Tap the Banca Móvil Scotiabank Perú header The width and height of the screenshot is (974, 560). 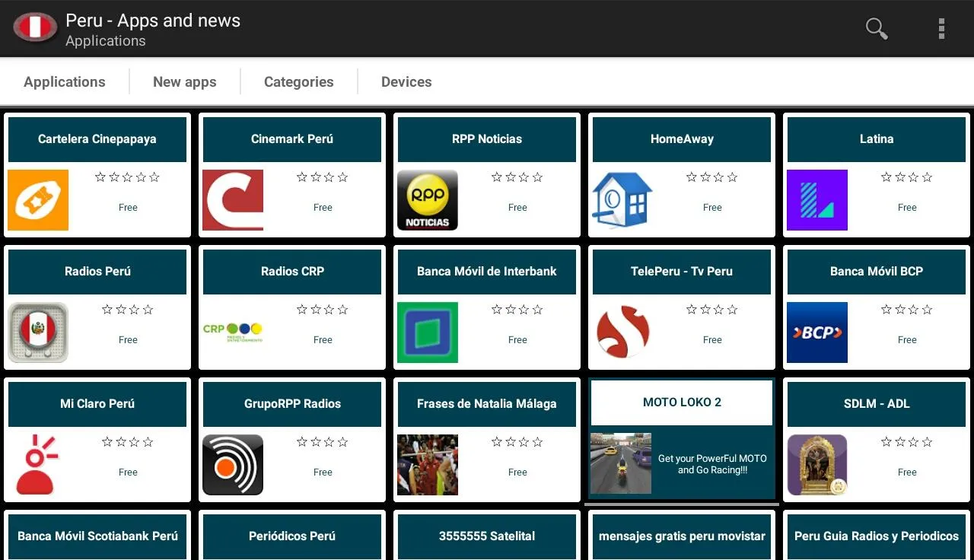pyautogui.click(x=97, y=536)
